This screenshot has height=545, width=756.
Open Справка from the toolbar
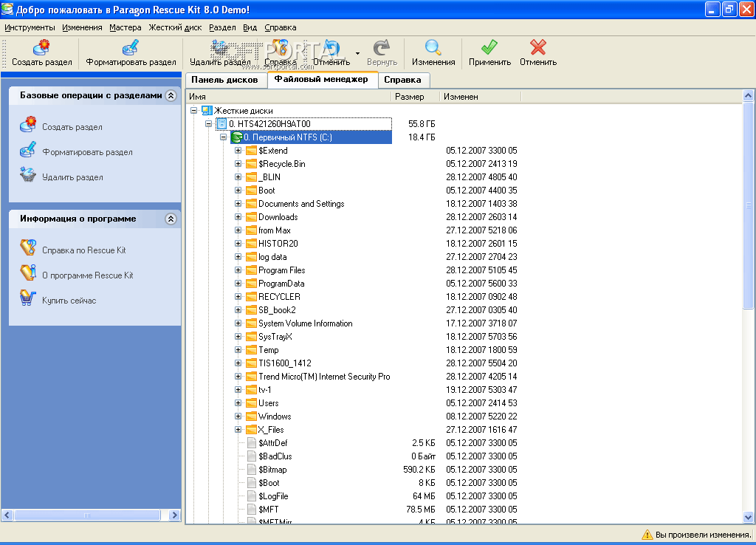tap(280, 48)
